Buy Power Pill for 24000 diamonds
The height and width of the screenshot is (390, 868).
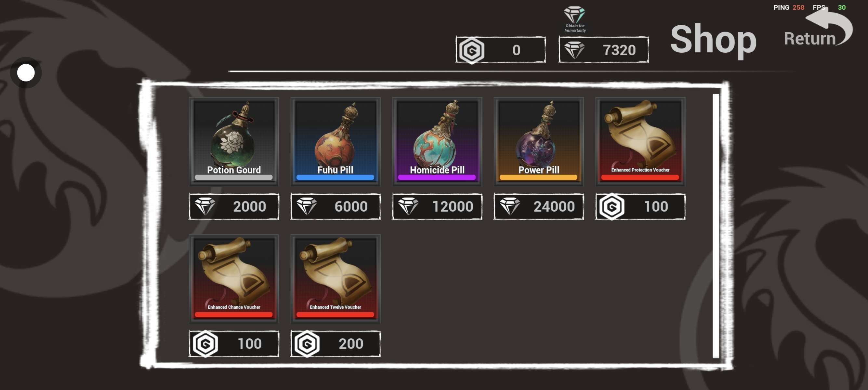[538, 206]
